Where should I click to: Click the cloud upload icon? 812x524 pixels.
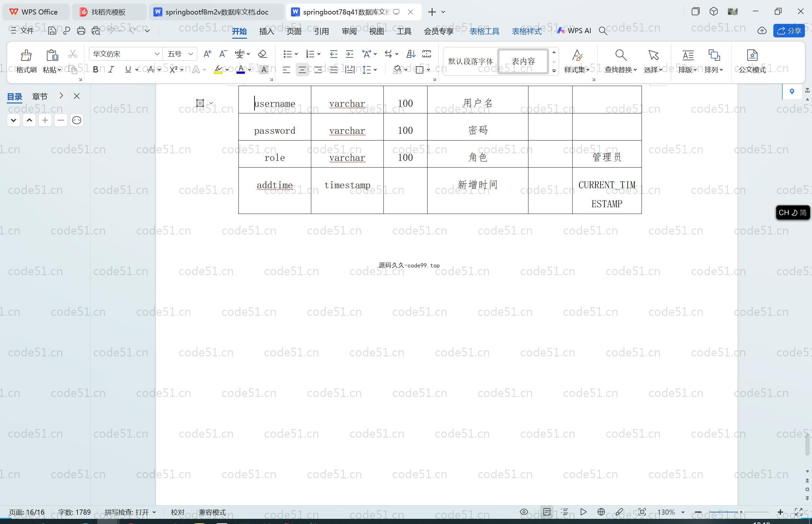[x=762, y=31]
